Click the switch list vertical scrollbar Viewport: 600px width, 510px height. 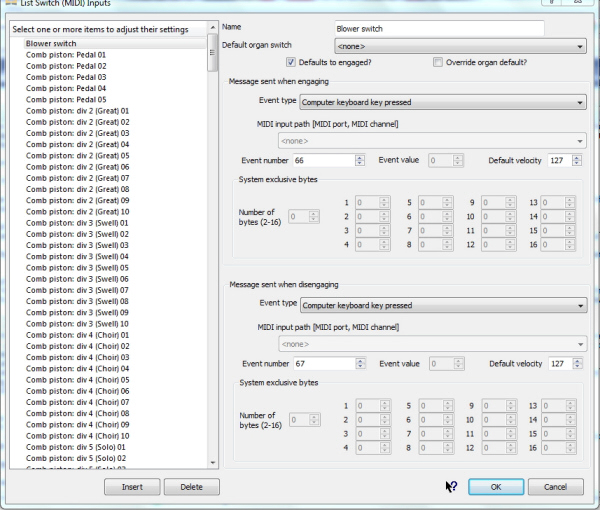click(212, 250)
